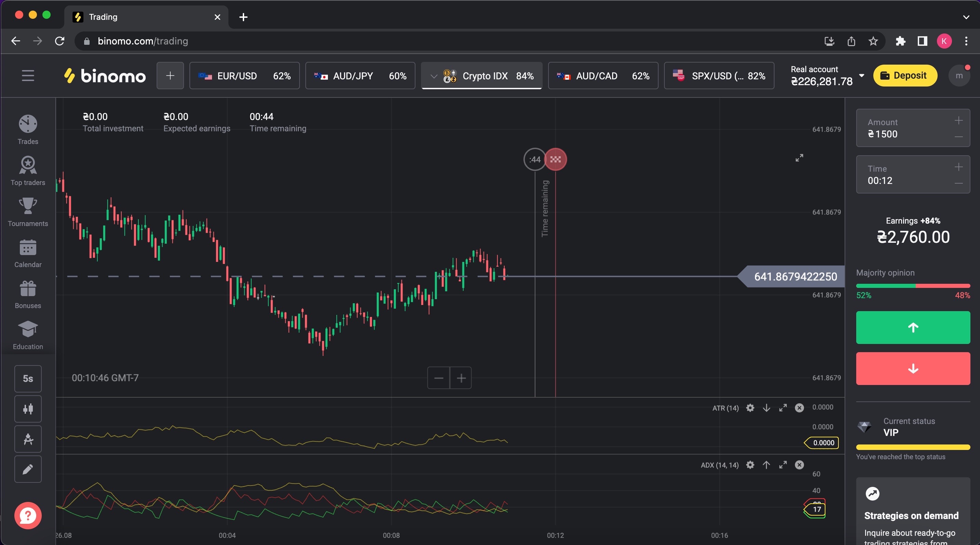Expand the ATR indicator panel fullscreen
The image size is (980, 545).
coord(783,408)
